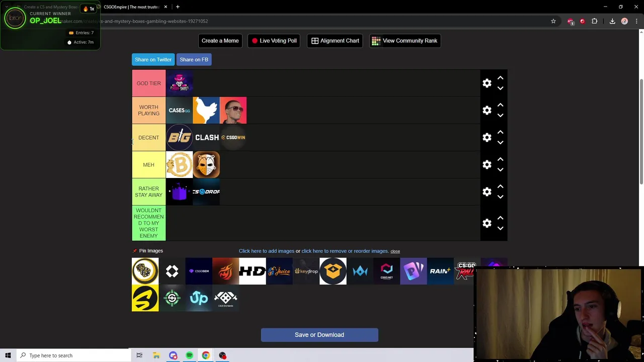The image size is (644, 362).
Task: Select the CSGOWIN logo tile
Action: pos(233,137)
